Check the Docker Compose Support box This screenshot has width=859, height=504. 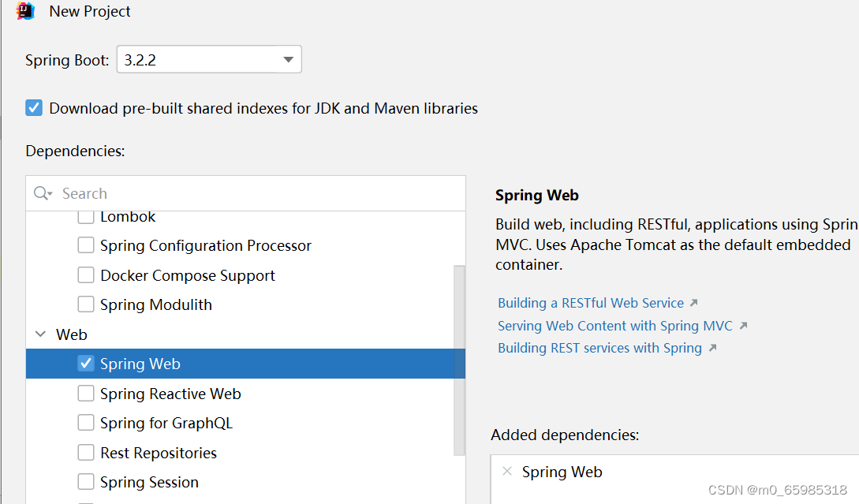point(86,275)
